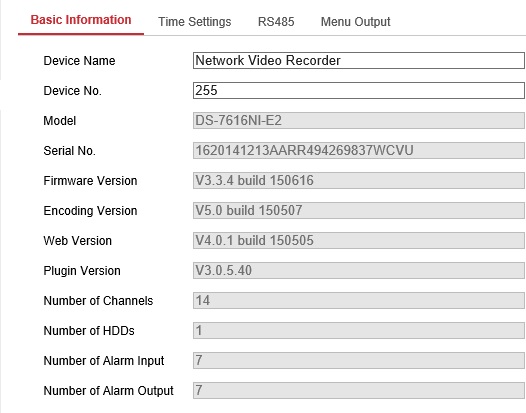Click the Number of HDDs field
526x413 pixels.
pos(359,330)
